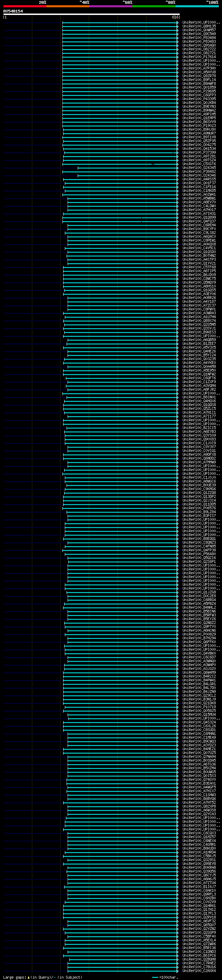The width and height of the screenshot is (222, 980).
Task: Select hit label UniRef100_C6REH4
Action: [199, 225]
